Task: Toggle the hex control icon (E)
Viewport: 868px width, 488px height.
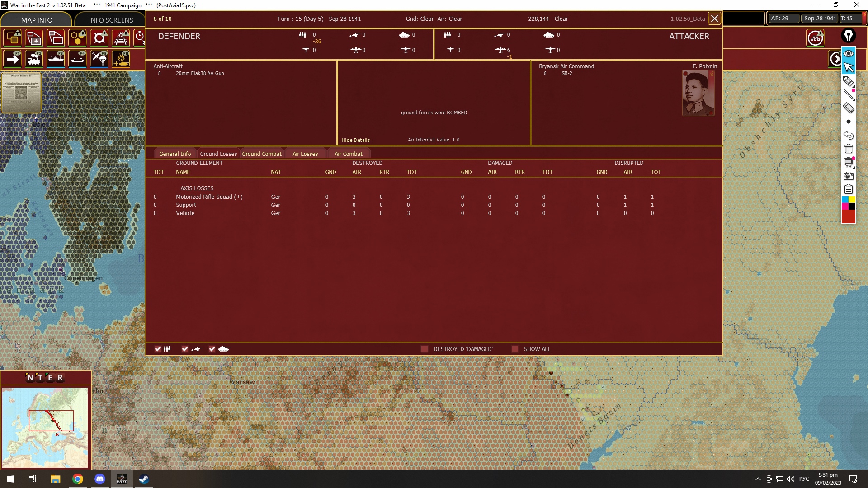Action: 77,38
